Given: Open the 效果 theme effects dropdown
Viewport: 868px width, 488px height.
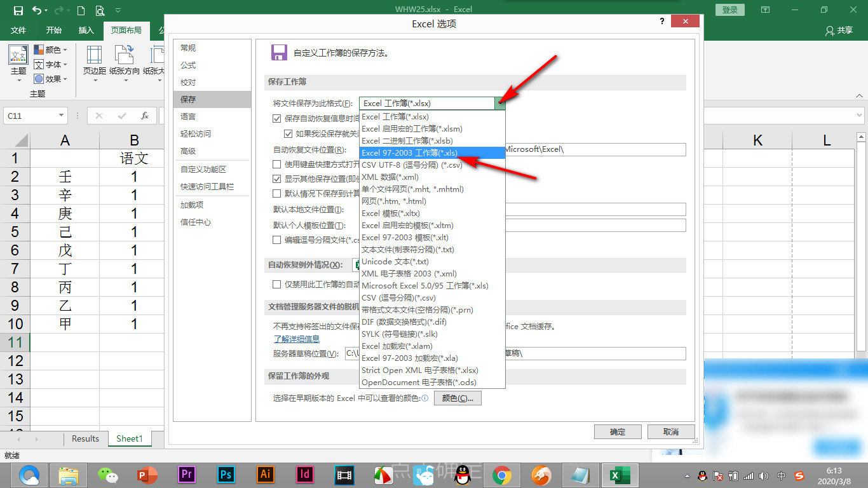Looking at the screenshot, I should tap(50, 79).
